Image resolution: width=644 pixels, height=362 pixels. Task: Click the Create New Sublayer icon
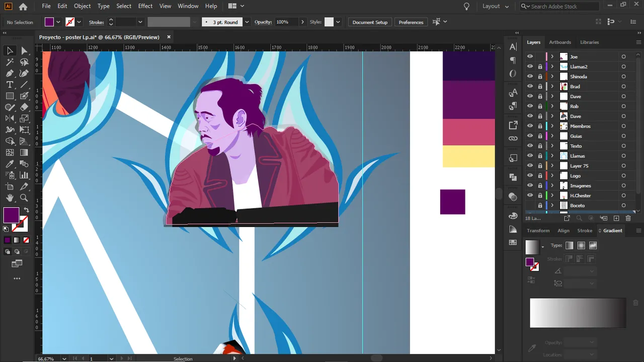(603, 218)
